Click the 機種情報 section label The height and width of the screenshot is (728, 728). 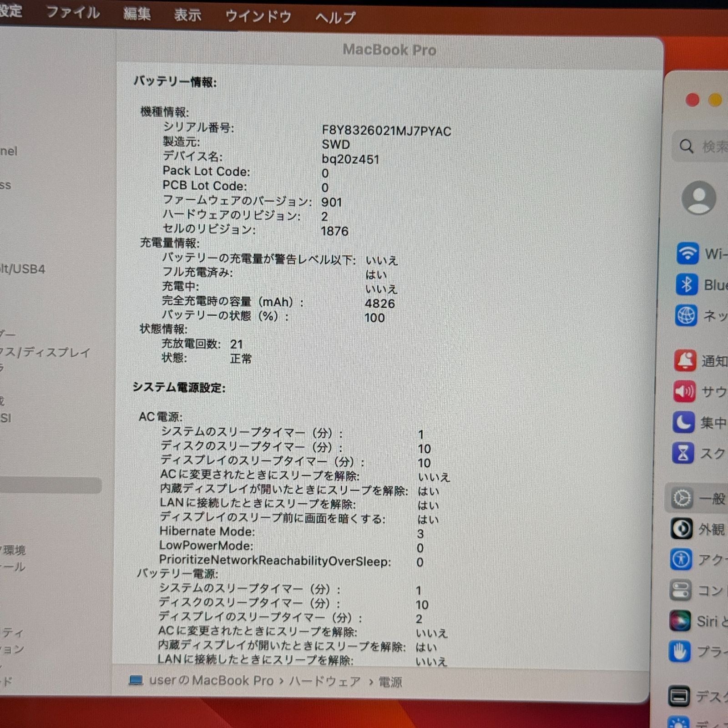164,111
